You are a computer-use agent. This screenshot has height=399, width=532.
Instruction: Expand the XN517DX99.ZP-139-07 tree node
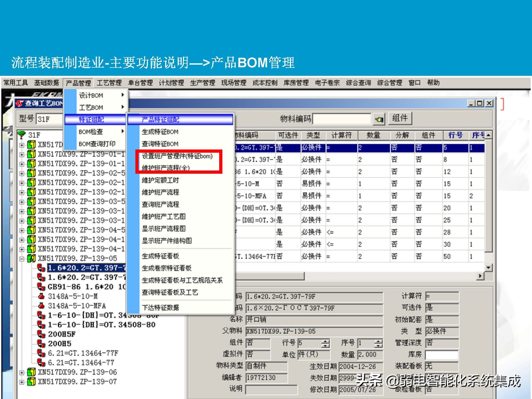pos(22,382)
